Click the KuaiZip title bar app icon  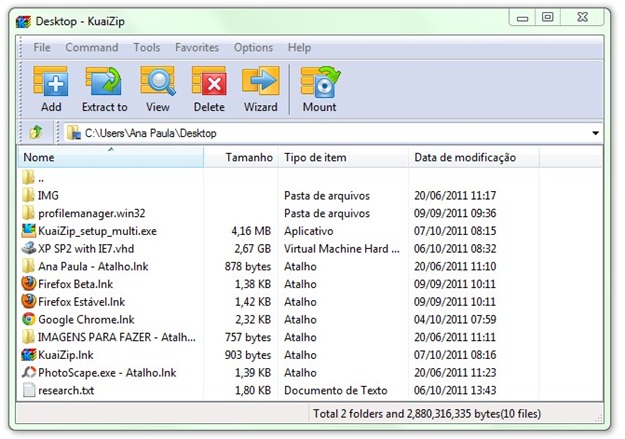point(23,21)
